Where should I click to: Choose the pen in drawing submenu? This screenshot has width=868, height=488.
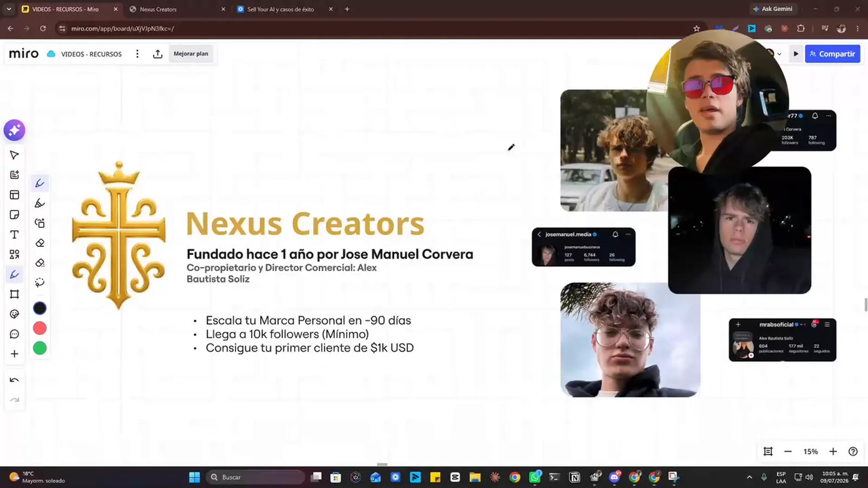tap(40, 183)
